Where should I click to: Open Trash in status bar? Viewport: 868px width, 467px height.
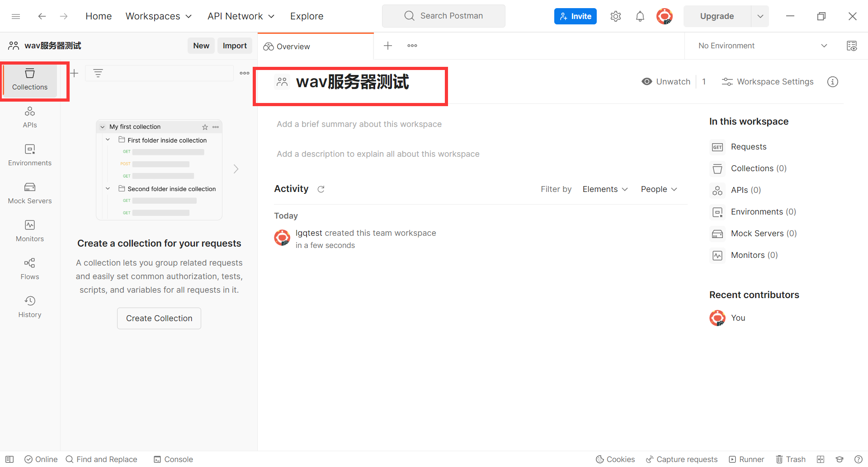pyautogui.click(x=791, y=459)
